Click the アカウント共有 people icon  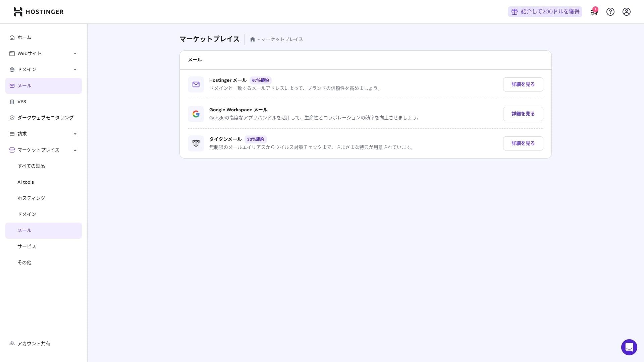[x=12, y=344]
